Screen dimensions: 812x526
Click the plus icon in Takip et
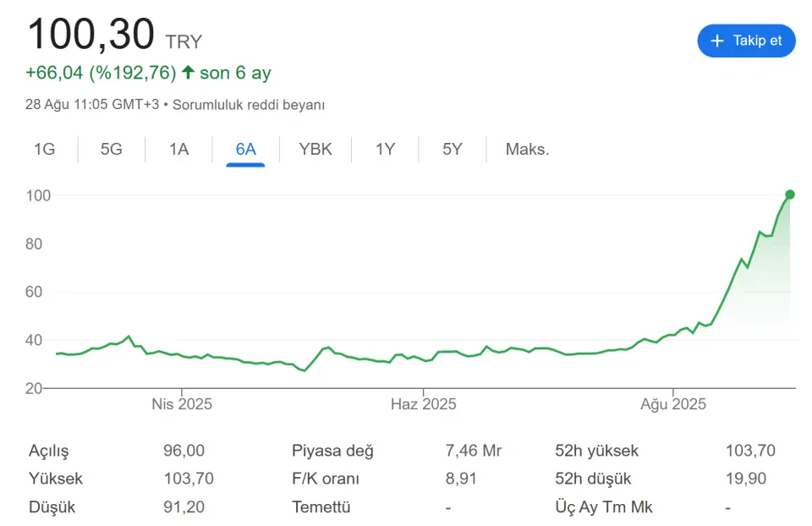pyautogui.click(x=716, y=41)
